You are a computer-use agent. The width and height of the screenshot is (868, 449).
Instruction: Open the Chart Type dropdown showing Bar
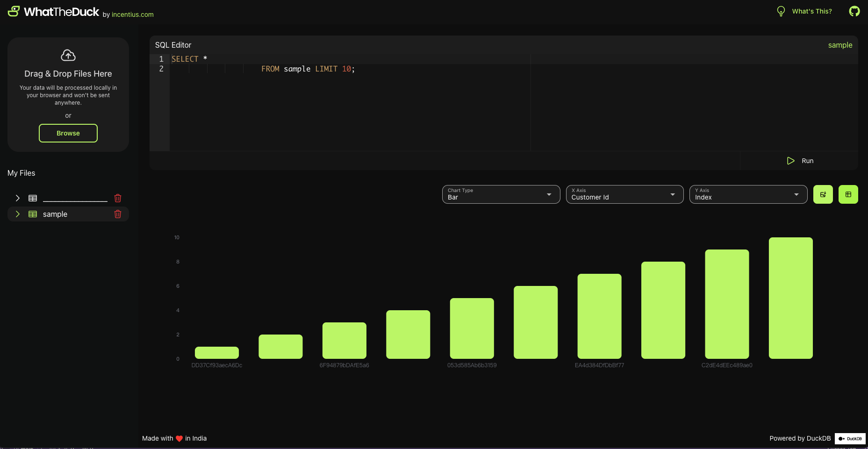pyautogui.click(x=501, y=194)
